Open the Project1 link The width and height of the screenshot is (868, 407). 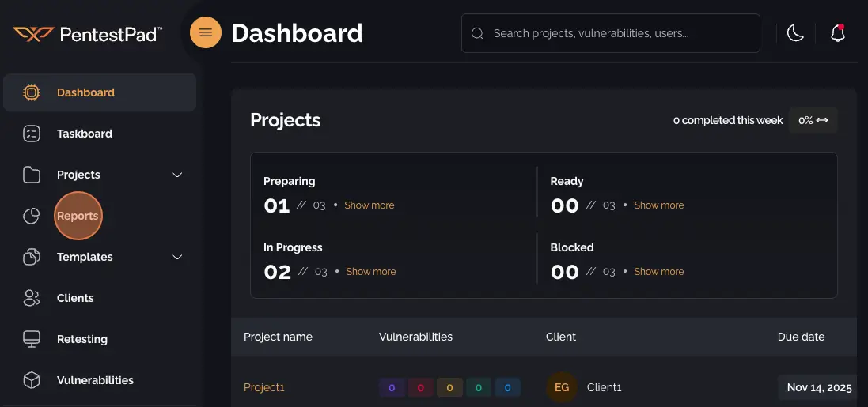tap(264, 387)
